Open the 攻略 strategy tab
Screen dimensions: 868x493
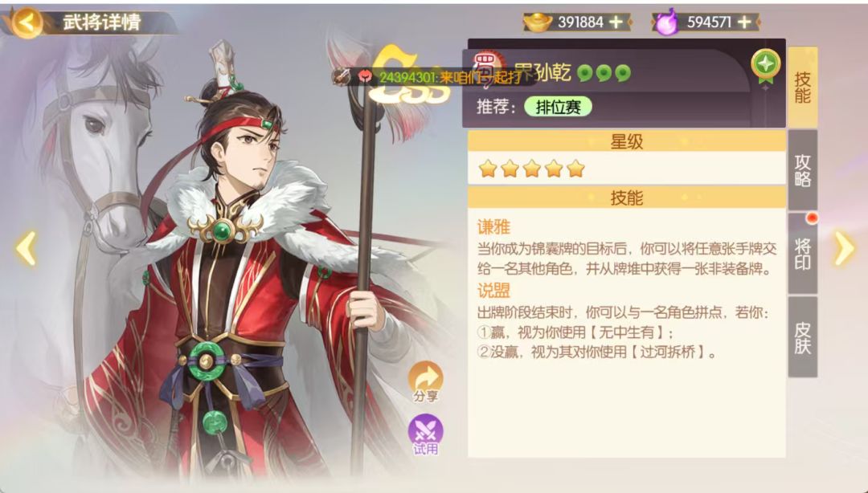tap(803, 170)
